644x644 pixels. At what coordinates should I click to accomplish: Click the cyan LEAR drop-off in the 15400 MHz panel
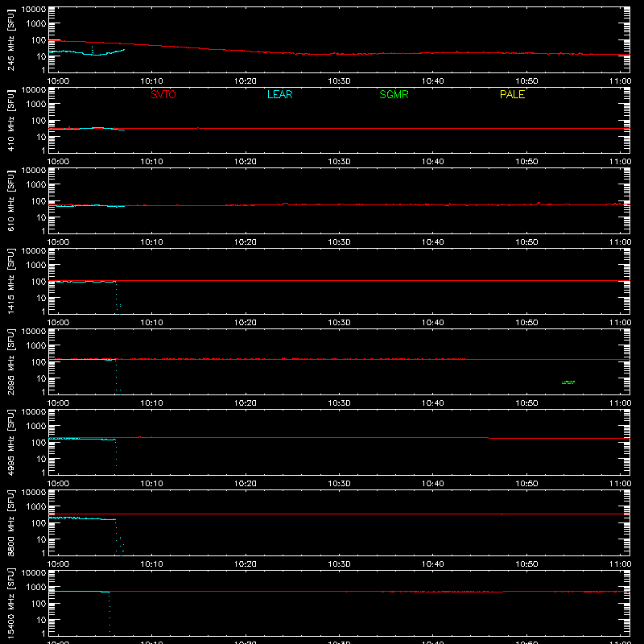(x=109, y=614)
